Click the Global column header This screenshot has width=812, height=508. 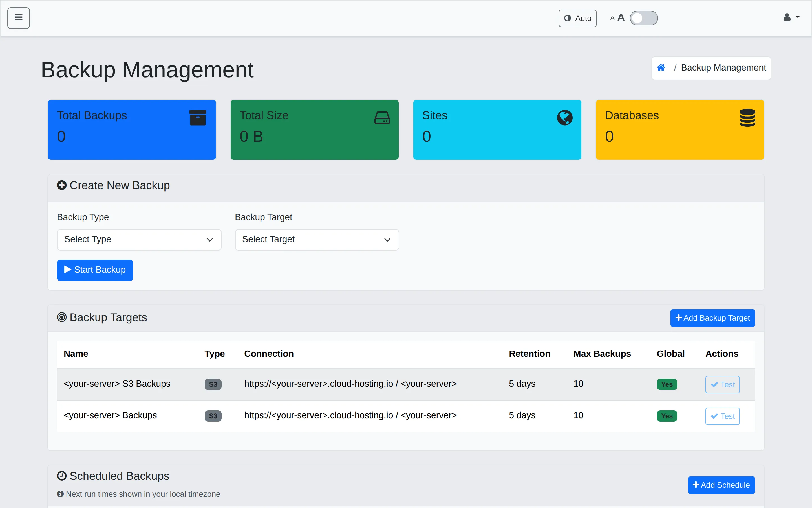[670, 354]
